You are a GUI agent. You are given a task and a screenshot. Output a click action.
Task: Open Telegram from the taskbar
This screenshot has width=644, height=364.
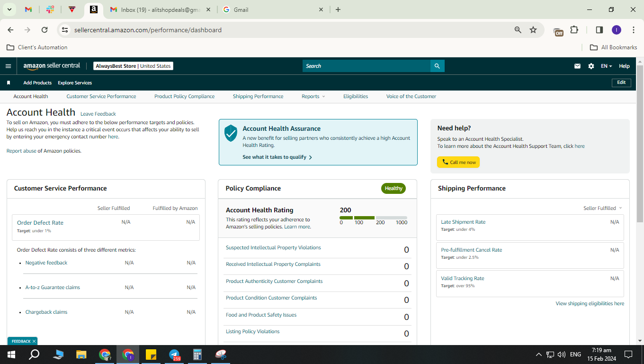click(175, 355)
